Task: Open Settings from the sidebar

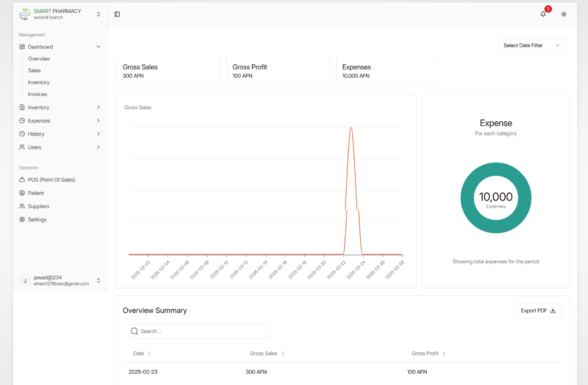Action: [37, 219]
